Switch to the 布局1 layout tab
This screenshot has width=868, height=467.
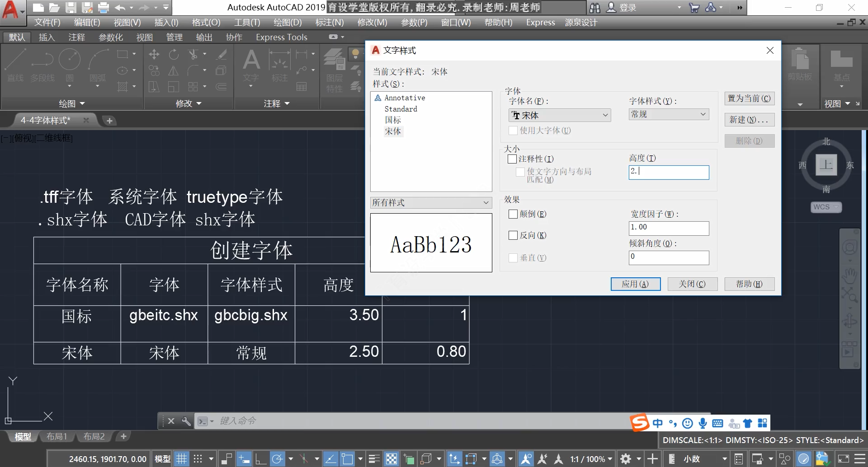[x=57, y=437]
